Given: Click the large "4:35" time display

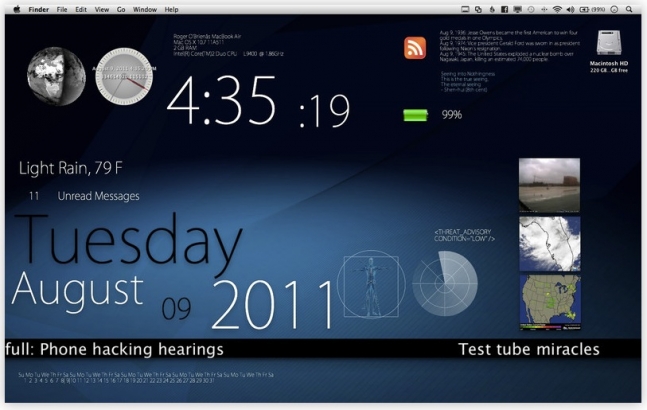Looking at the screenshot, I should tap(221, 100).
